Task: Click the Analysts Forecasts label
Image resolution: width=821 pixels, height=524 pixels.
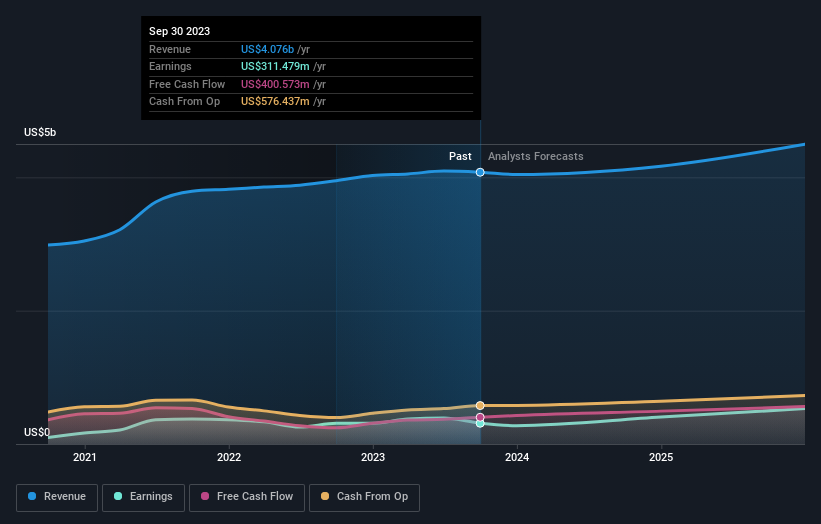Action: tap(536, 156)
